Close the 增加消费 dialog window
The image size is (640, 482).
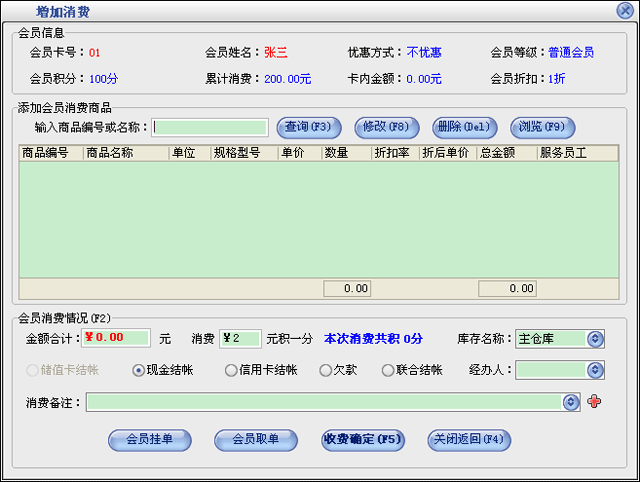coord(624,10)
